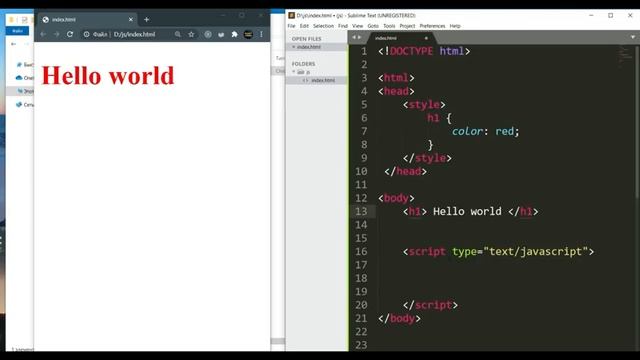640x360 pixels.
Task: Close the index.html Chrome tab
Action: (x=131, y=19)
